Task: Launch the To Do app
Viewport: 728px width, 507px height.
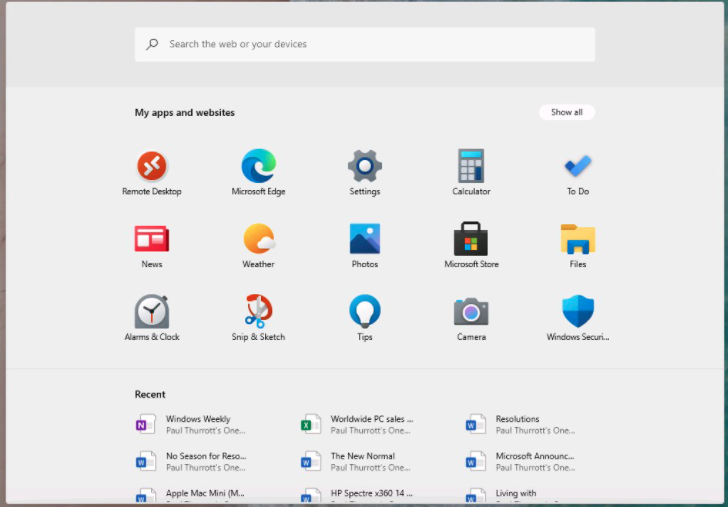Action: [577, 166]
